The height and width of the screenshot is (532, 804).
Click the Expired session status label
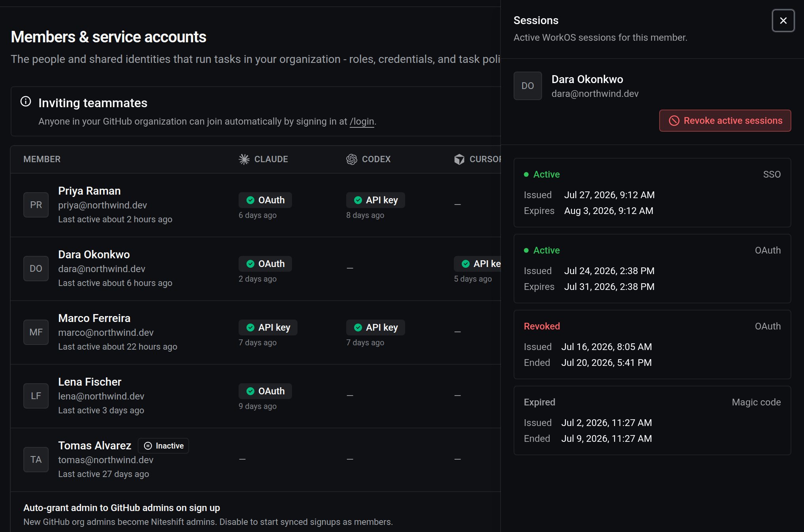coord(540,402)
